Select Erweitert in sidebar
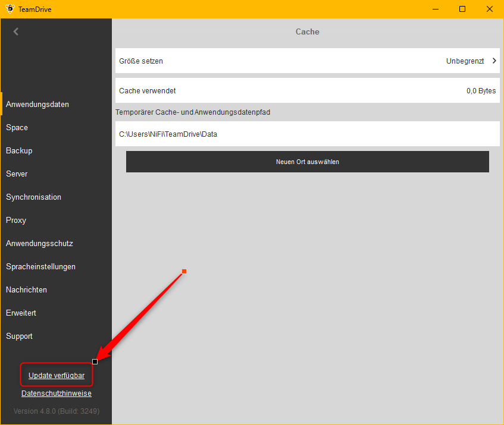Image resolution: width=504 pixels, height=425 pixels. [21, 313]
